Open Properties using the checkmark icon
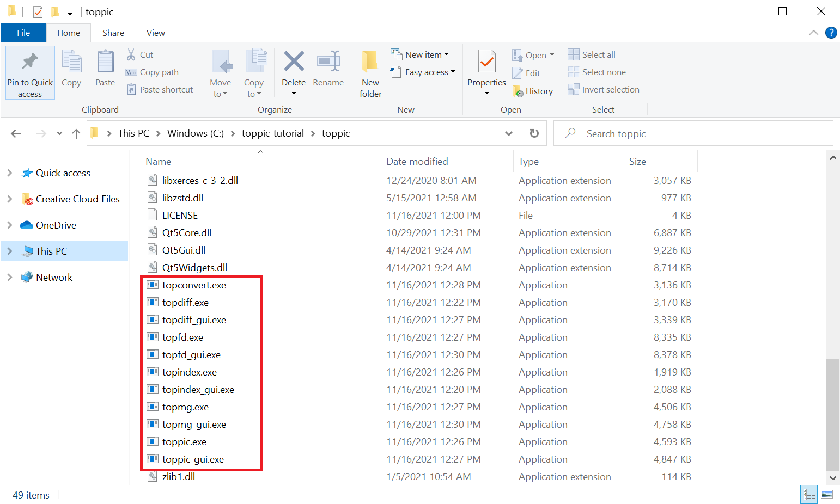 [x=486, y=62]
